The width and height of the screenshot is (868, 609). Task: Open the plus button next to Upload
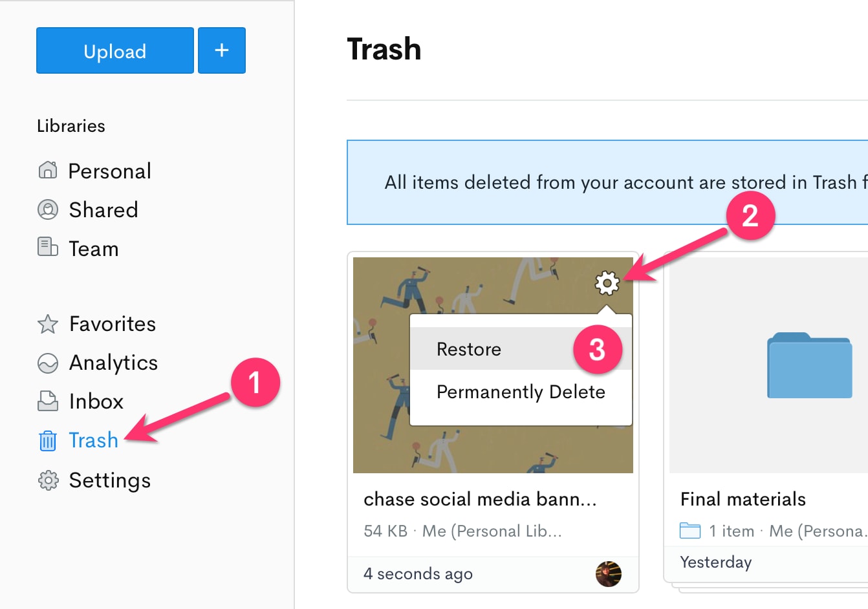(222, 50)
